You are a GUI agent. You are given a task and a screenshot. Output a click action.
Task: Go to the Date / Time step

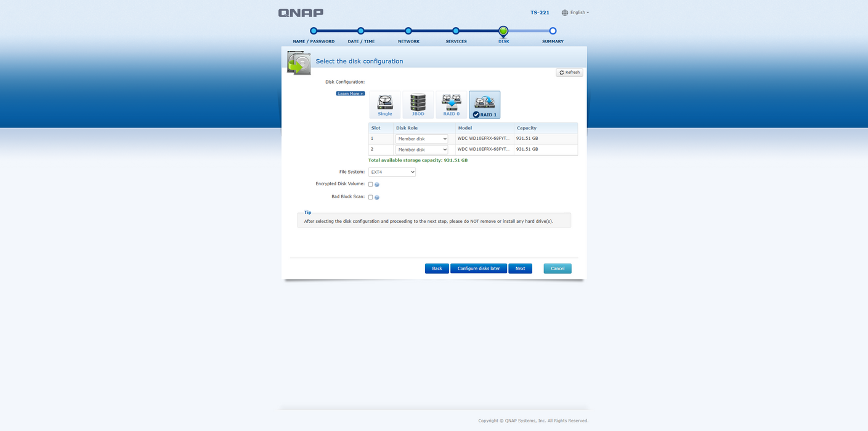tap(361, 31)
